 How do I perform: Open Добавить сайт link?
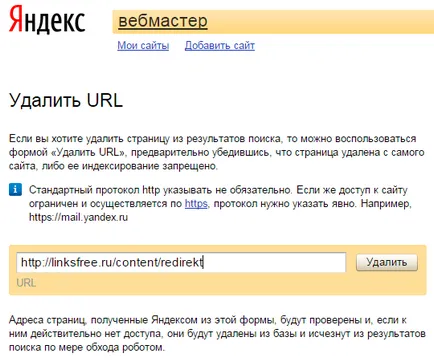[220, 45]
